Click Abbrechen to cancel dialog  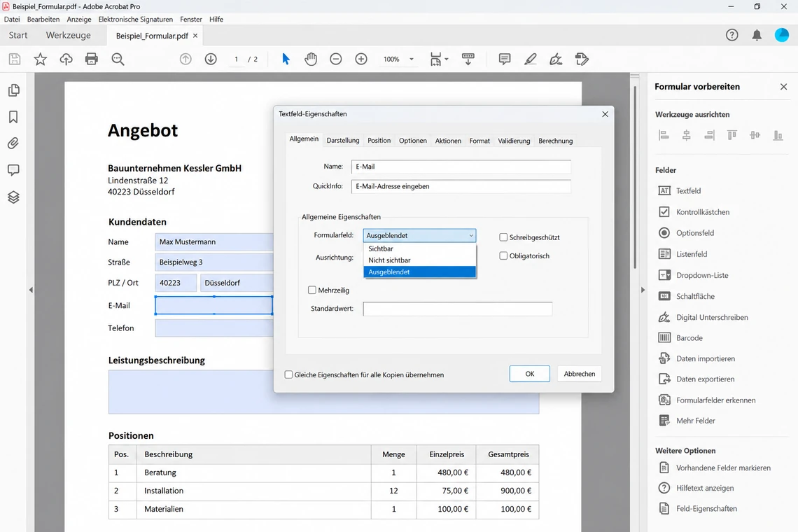click(x=579, y=374)
